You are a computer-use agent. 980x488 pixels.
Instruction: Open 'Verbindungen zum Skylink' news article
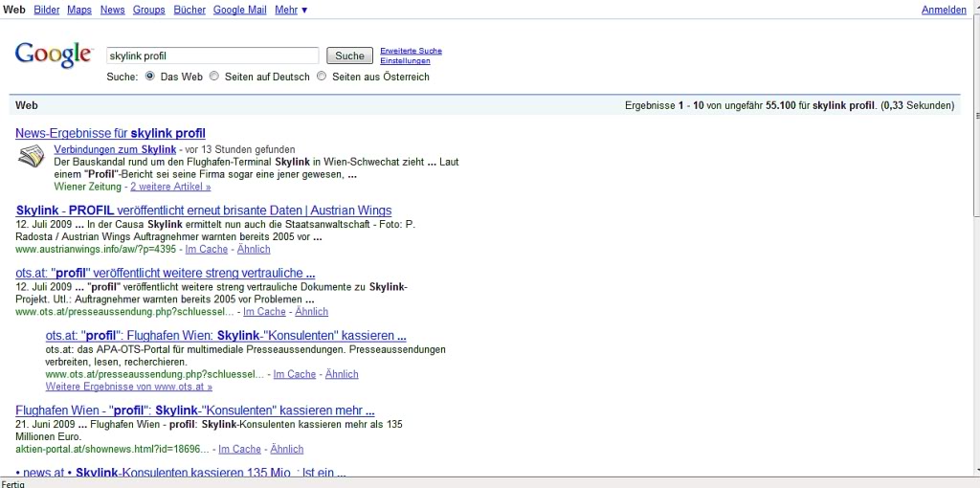click(x=115, y=149)
